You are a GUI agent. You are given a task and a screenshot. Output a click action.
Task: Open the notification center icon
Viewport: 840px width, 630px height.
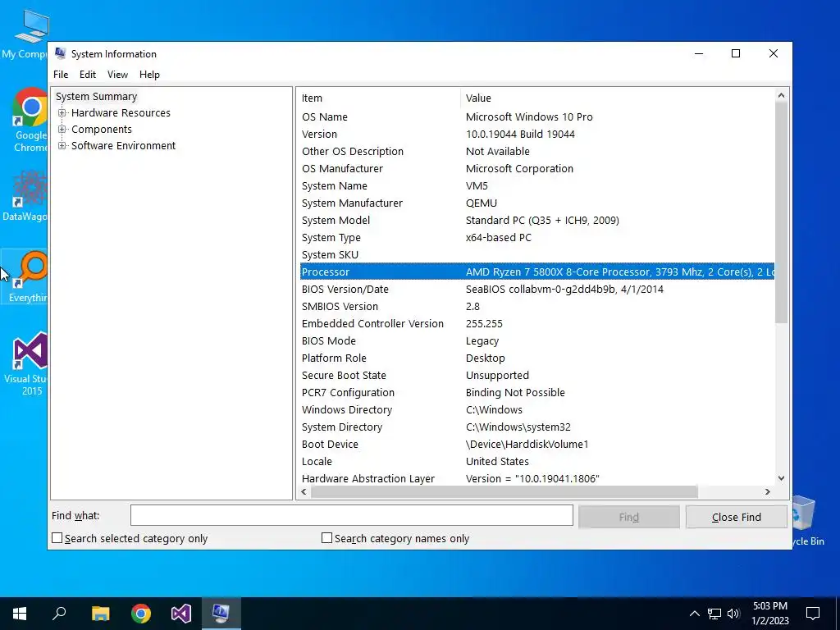tap(813, 614)
